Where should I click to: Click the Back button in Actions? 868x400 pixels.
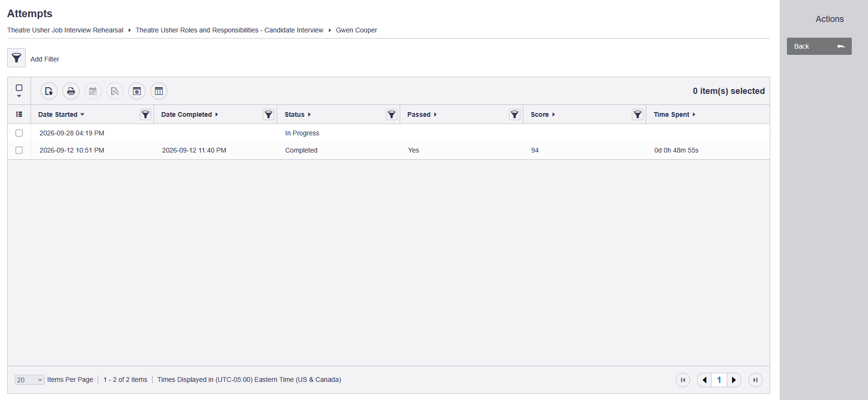click(819, 46)
